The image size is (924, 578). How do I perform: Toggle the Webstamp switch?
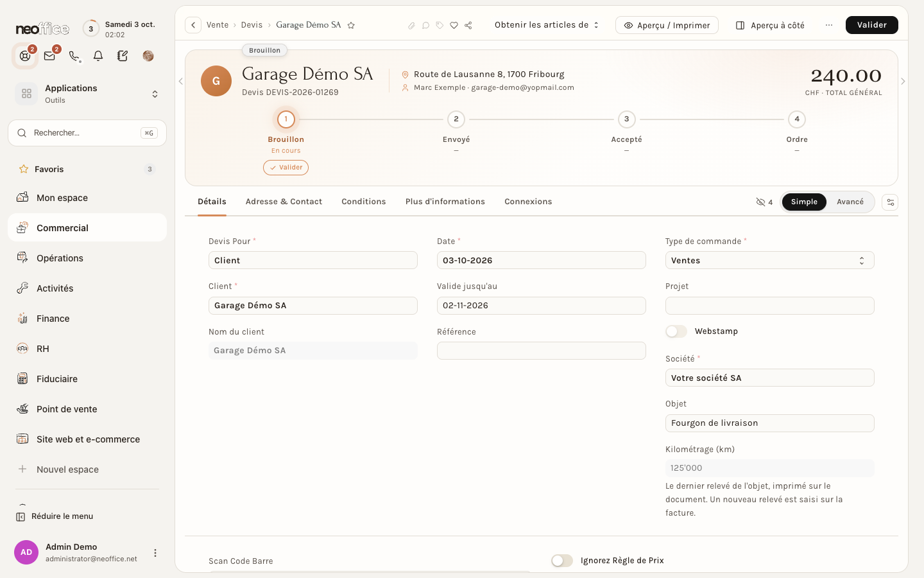pyautogui.click(x=676, y=331)
